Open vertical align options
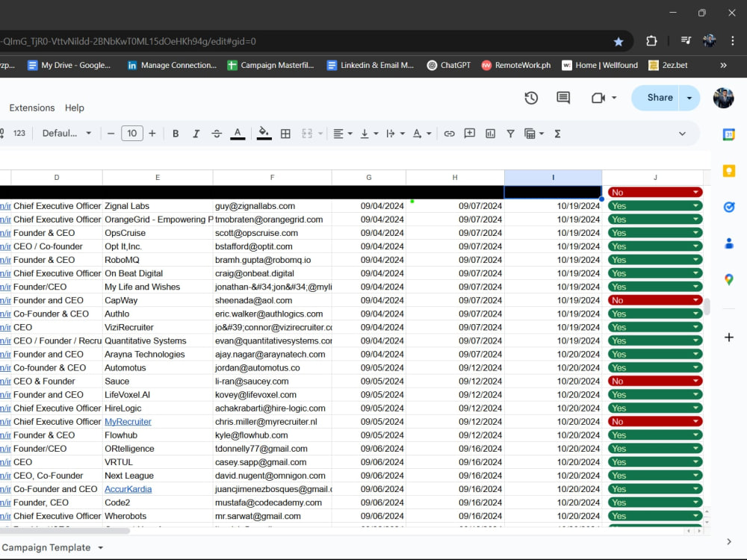This screenshot has width=747, height=560. (x=369, y=134)
